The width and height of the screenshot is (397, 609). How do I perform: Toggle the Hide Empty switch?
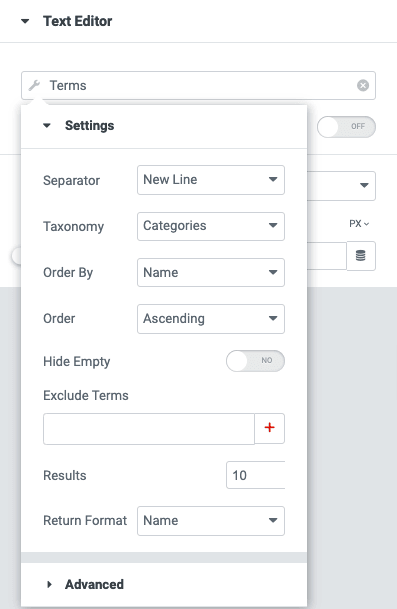pos(255,361)
